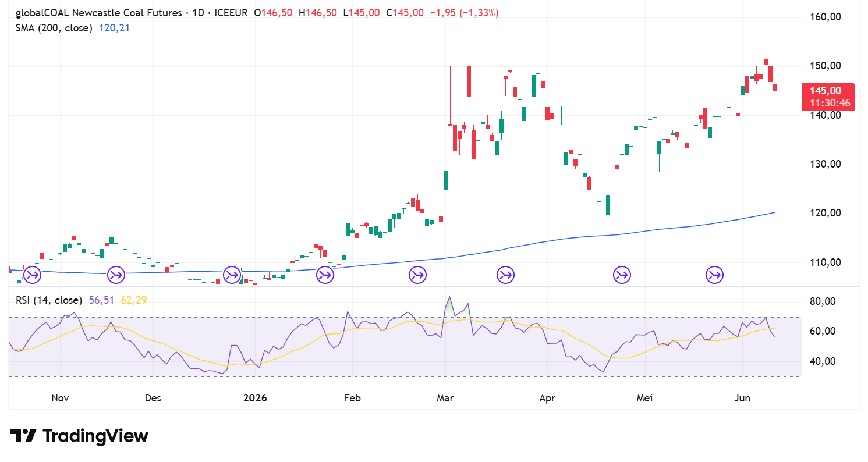868x462 pixels.
Task: Click the price change −1,95 (−1,33%)
Action: coord(464,13)
